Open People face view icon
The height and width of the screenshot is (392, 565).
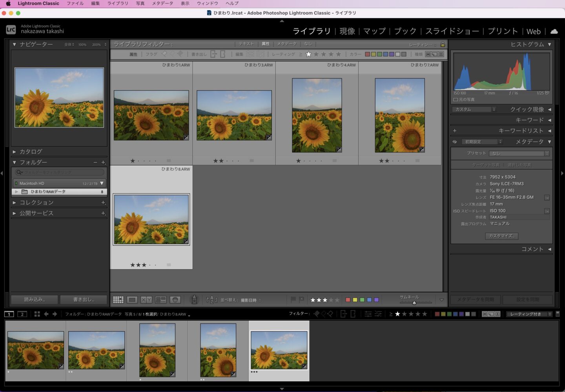pyautogui.click(x=175, y=300)
